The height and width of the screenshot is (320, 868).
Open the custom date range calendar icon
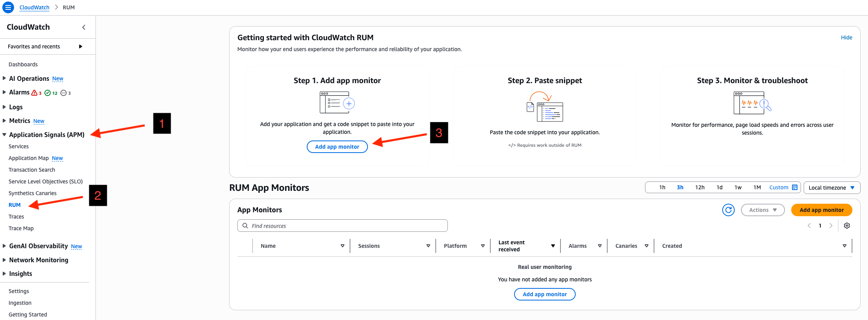coord(794,187)
